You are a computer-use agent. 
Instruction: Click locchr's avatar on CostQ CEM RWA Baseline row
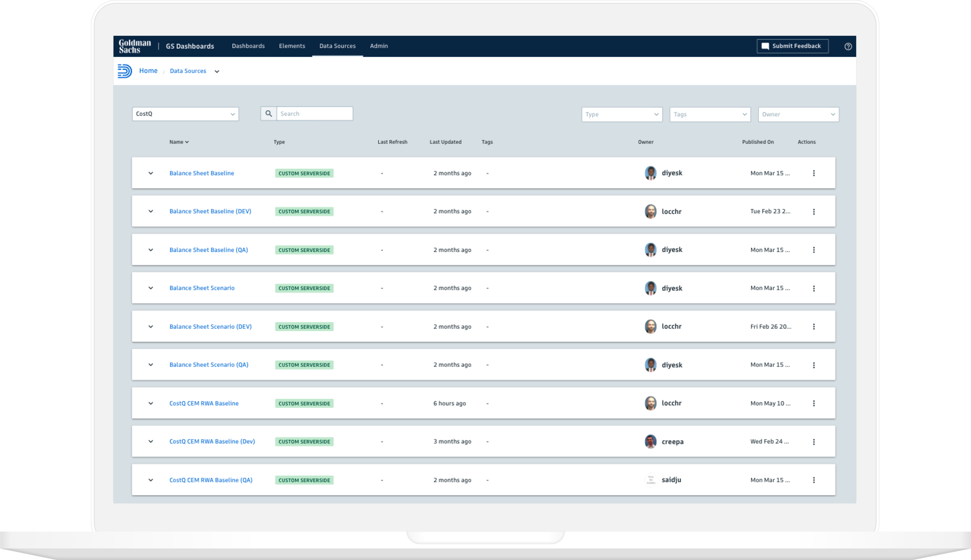(651, 403)
